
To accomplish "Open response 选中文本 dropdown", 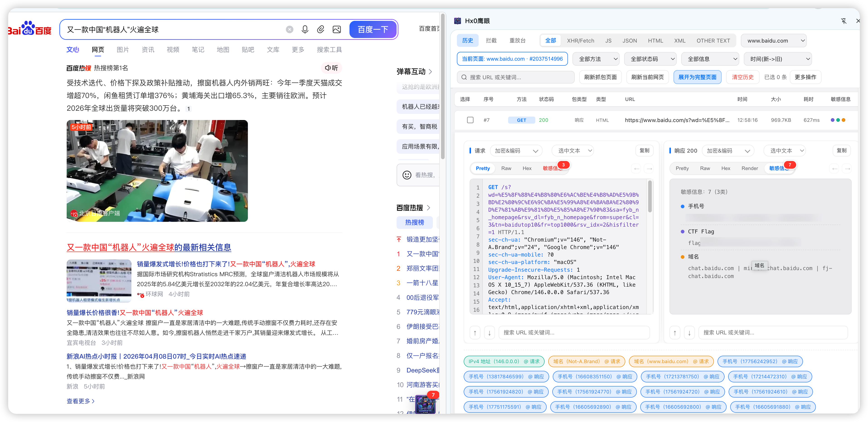I will click(784, 151).
